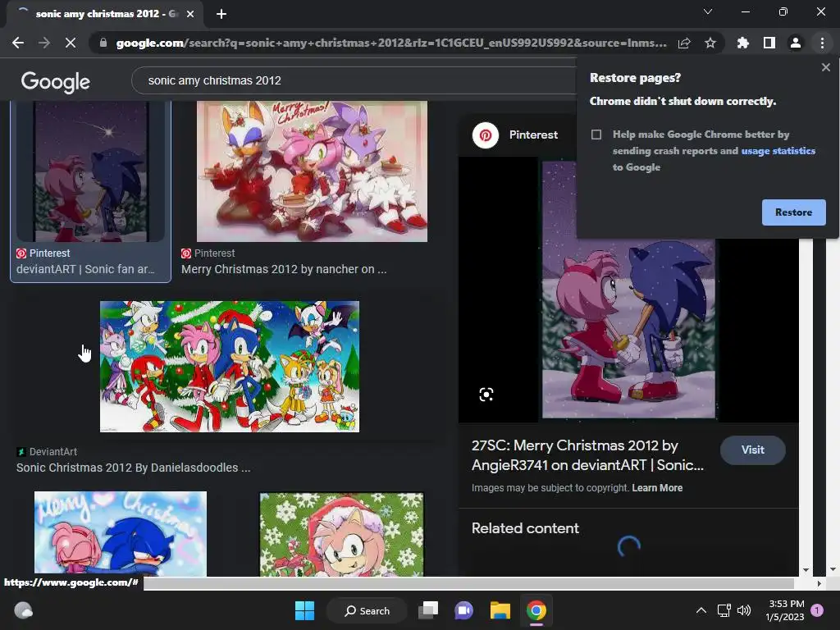The height and width of the screenshot is (630, 840).
Task: Open the taskbar Search box
Action: 367,610
